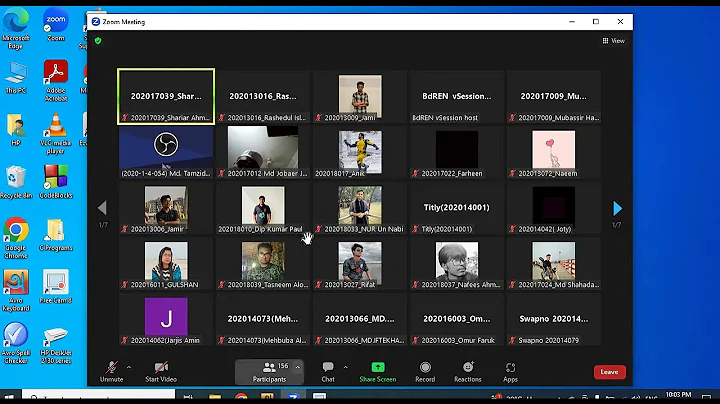Leave the meeting
This screenshot has width=720, height=404.
pyautogui.click(x=609, y=372)
